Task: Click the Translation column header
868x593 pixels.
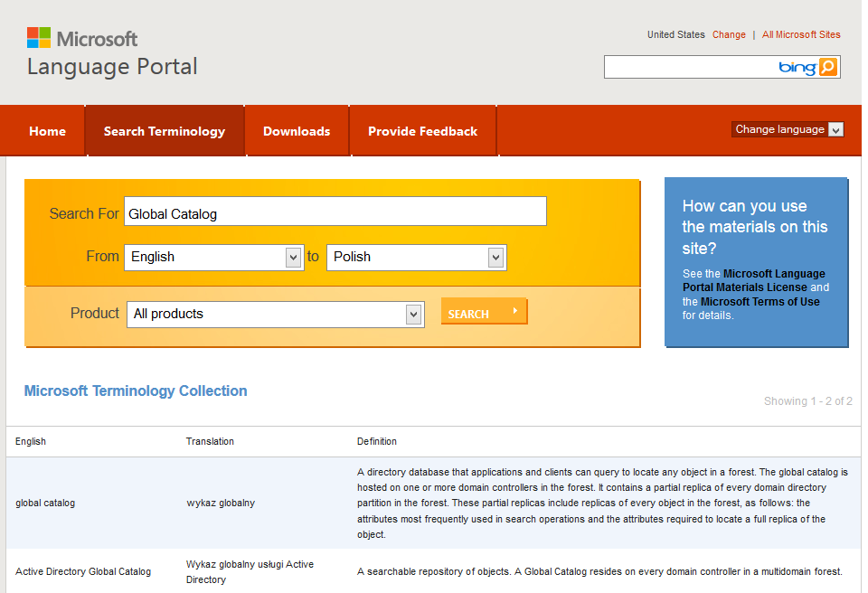Action: (x=210, y=441)
